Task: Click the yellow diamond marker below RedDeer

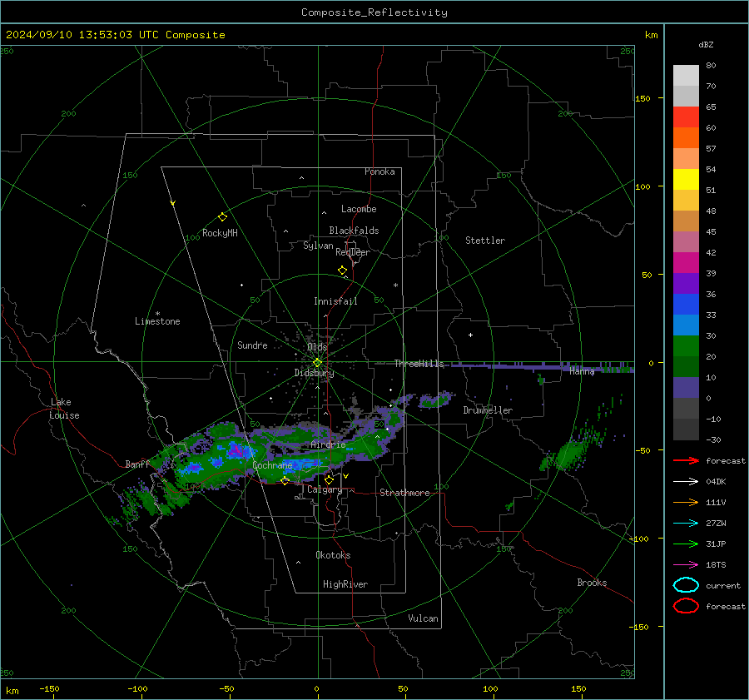Action: coord(342,271)
